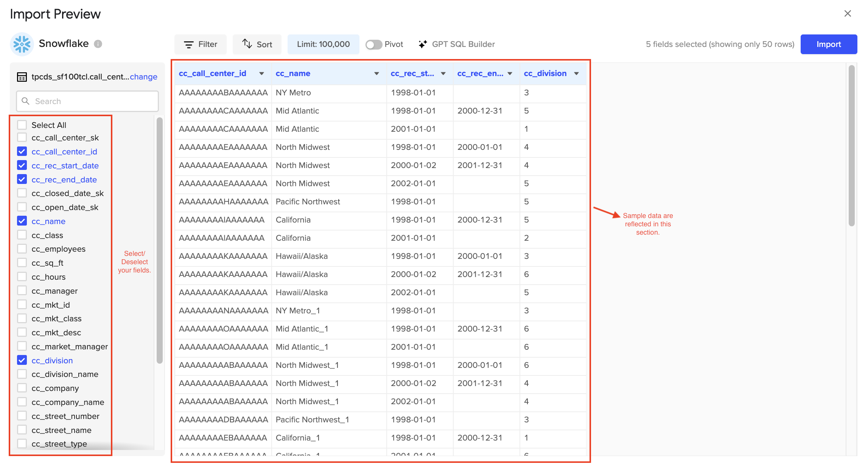Image resolution: width=868 pixels, height=464 pixels.
Task: Click the cc_name column header text
Action: point(293,73)
